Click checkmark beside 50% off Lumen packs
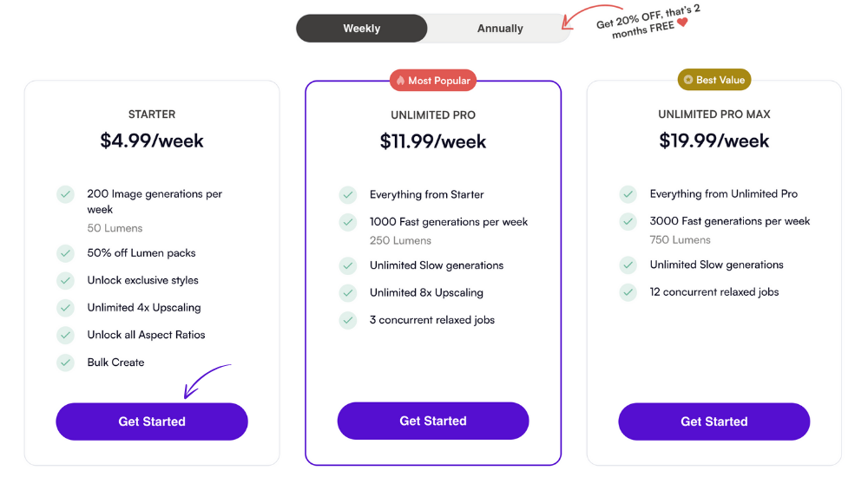This screenshot has height=477, width=868. 65,253
